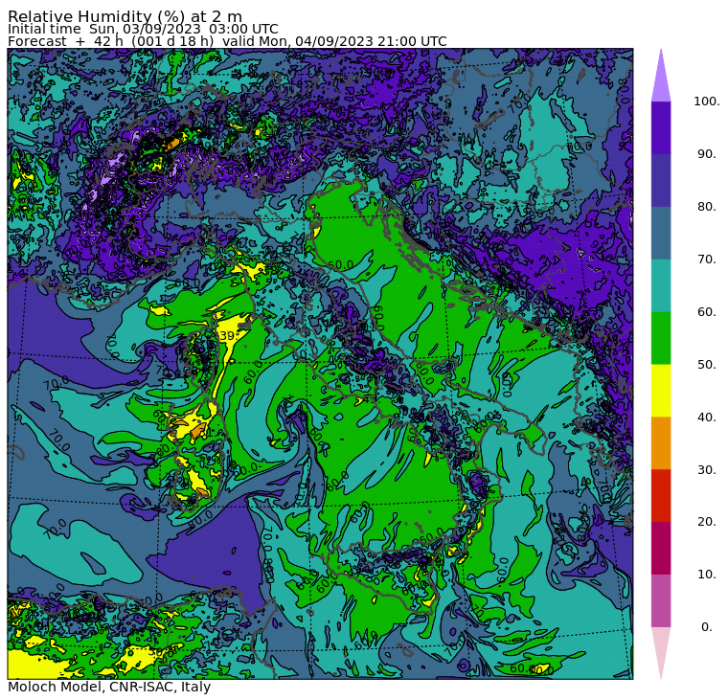Click the '40.' colorbar label
Screen dimensions: 728x700
pyautogui.click(x=706, y=417)
